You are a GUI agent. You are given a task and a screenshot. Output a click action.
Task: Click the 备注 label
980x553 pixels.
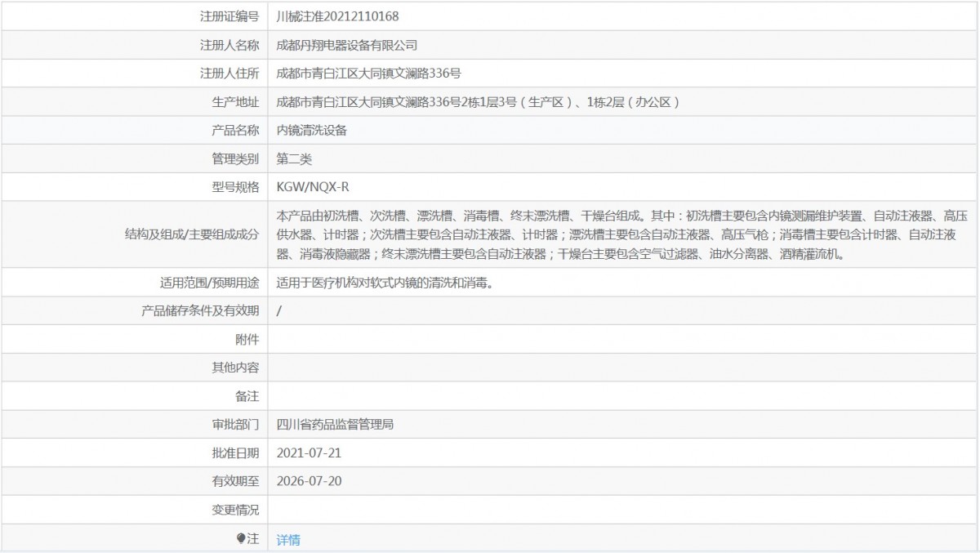pos(247,396)
